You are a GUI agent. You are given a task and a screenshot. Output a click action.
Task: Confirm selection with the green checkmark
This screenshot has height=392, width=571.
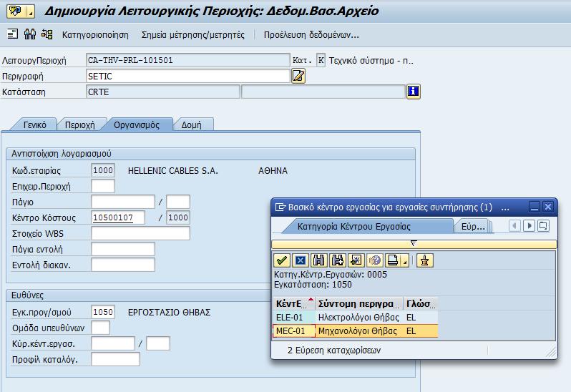point(281,260)
